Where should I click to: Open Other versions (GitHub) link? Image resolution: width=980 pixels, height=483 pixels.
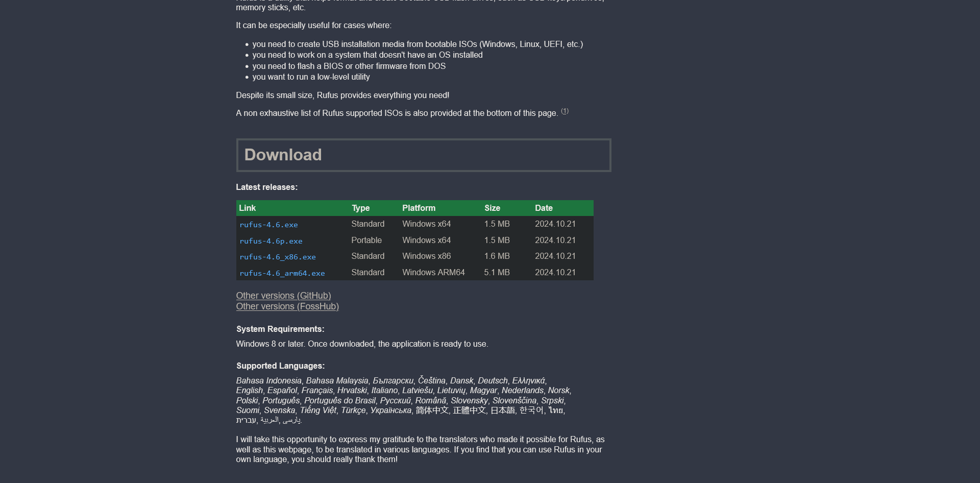tap(283, 296)
